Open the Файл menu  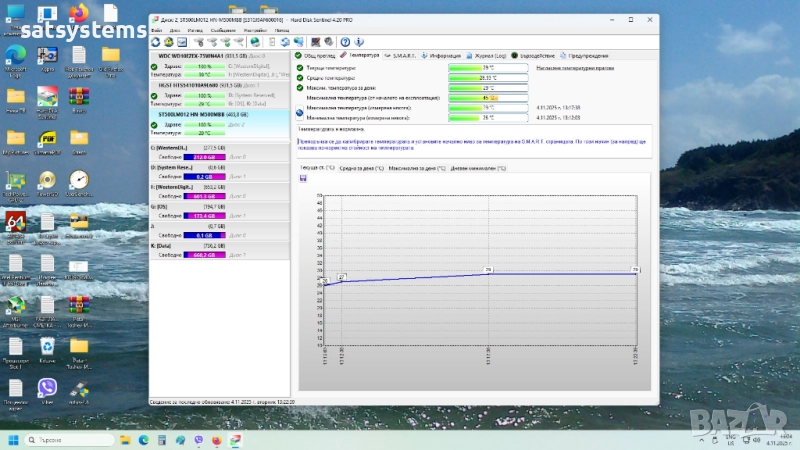click(156, 30)
